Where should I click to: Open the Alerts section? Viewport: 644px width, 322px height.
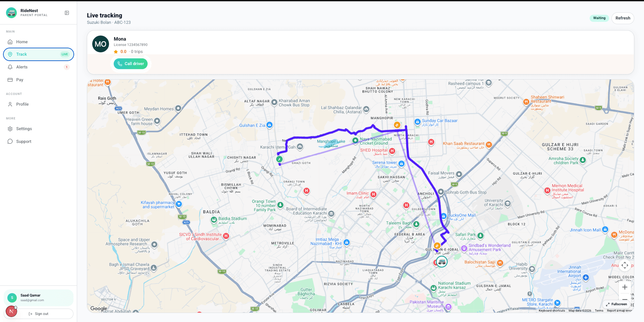39,67
